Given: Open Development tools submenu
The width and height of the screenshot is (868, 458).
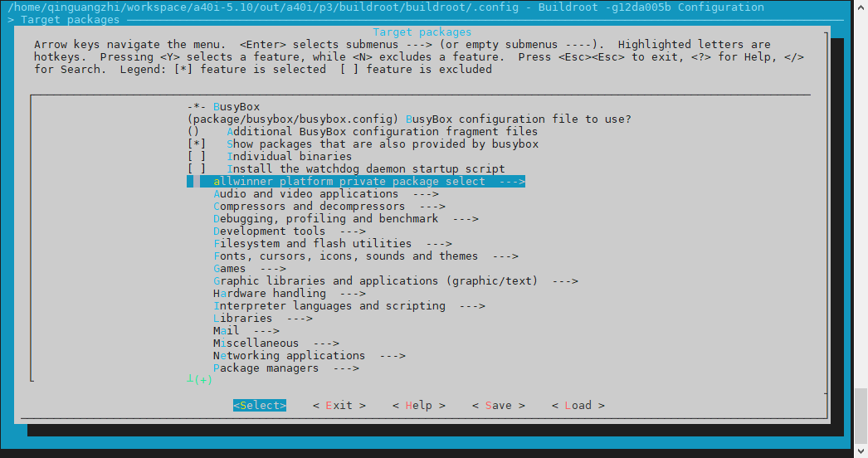Looking at the screenshot, I should click(290, 231).
